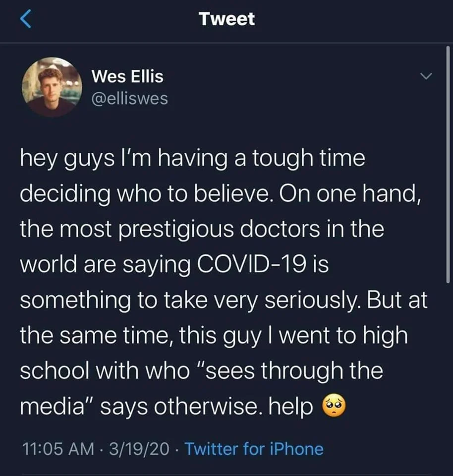Click the word COVID-19 in tweet
The image size is (453, 476).
click(x=252, y=264)
